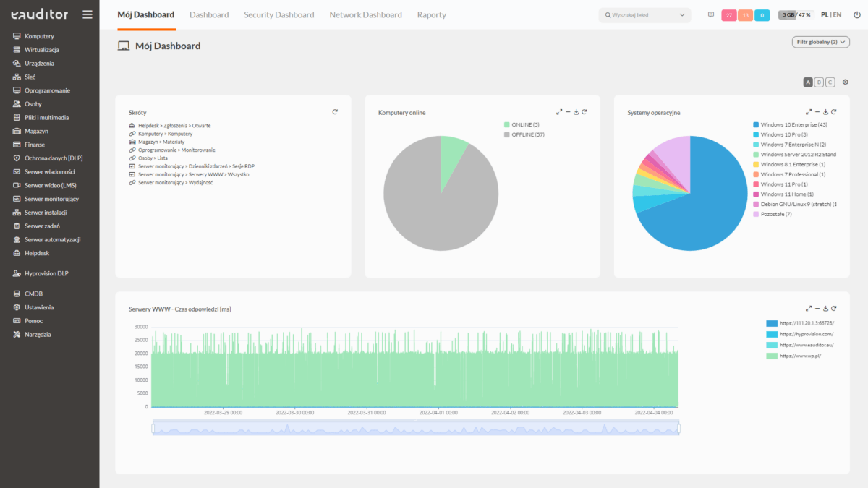The image size is (868, 488).
Task: Switch to the Security Dashboard tab
Action: point(278,14)
